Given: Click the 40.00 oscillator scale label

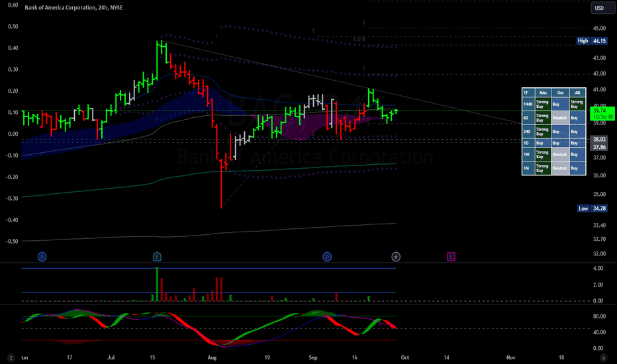Looking at the screenshot, I should [x=599, y=332].
